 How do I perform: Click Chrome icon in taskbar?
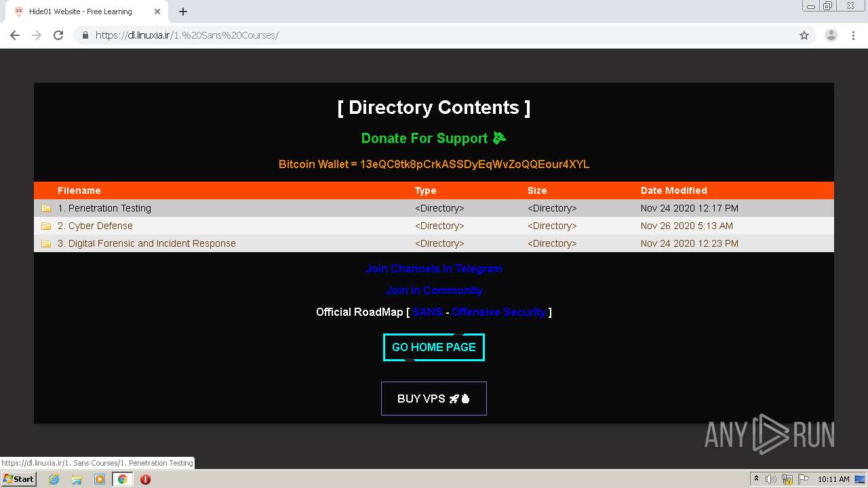click(122, 479)
